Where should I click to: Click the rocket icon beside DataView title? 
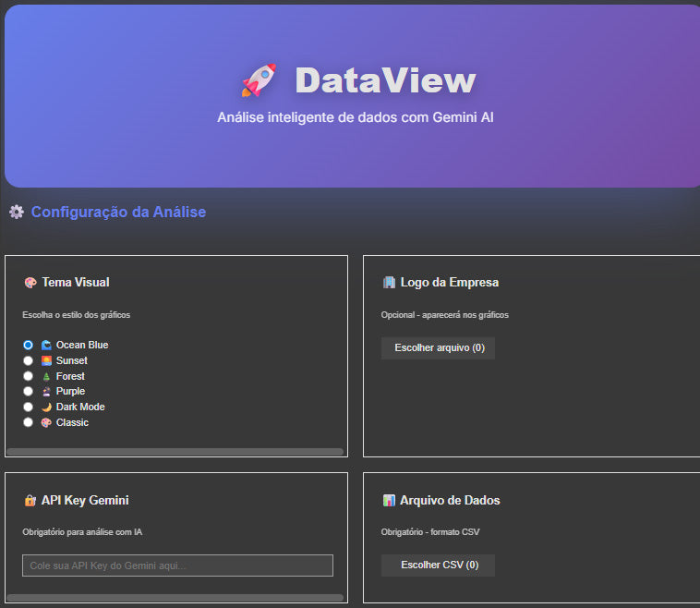259,81
